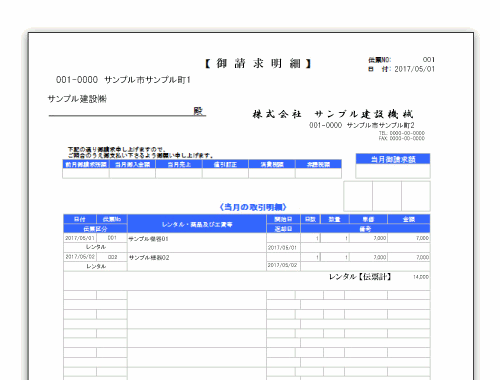Click the 7,000 amount for サンプル機器01

422,238
